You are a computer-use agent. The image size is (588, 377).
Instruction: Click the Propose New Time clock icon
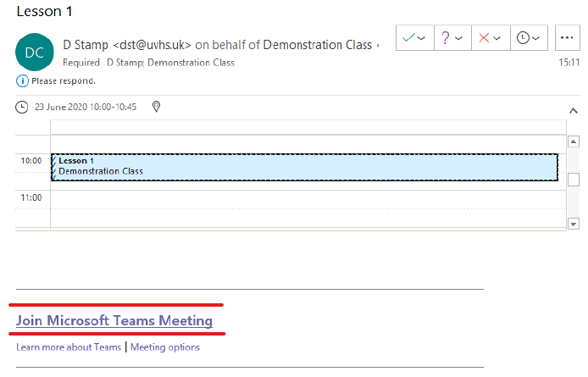pos(523,38)
